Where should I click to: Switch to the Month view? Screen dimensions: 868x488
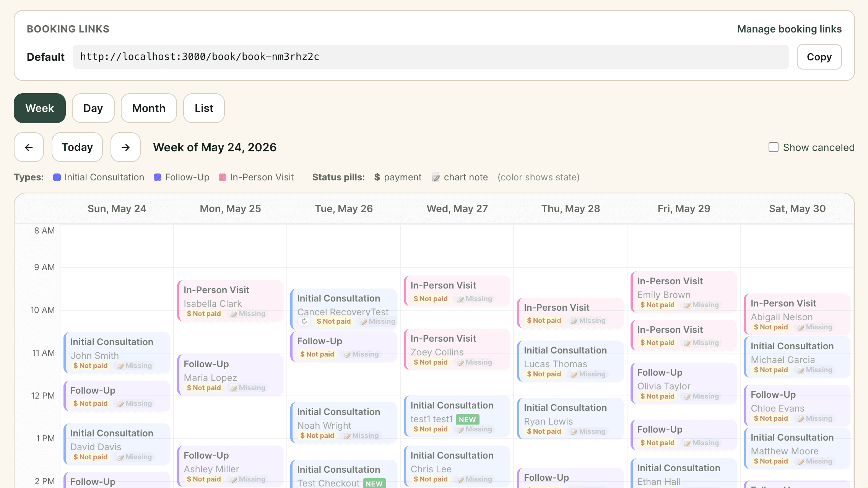tap(149, 108)
